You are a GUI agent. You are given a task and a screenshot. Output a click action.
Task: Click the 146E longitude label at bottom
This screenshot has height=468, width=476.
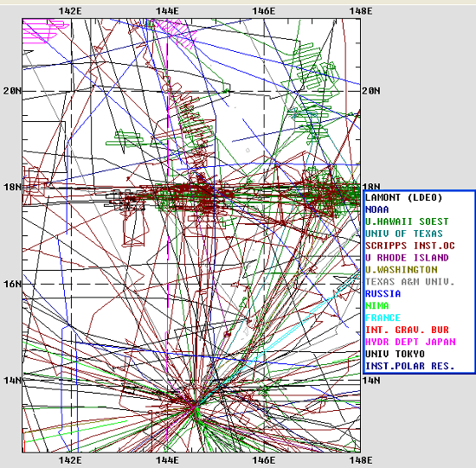tap(264, 461)
